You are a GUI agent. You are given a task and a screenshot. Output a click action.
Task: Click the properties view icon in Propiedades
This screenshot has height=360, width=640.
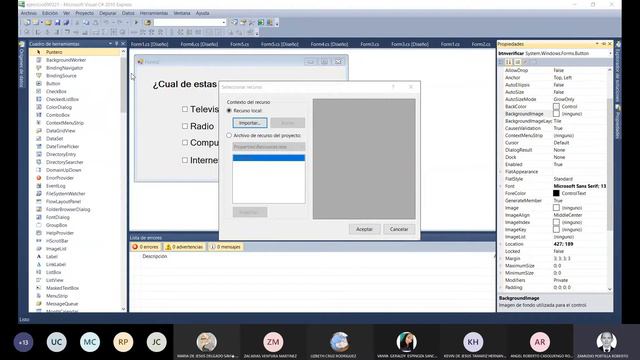pos(518,62)
